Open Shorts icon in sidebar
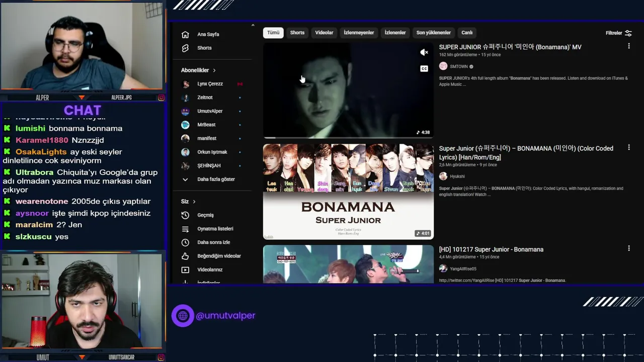The width and height of the screenshot is (644, 362). (185, 48)
